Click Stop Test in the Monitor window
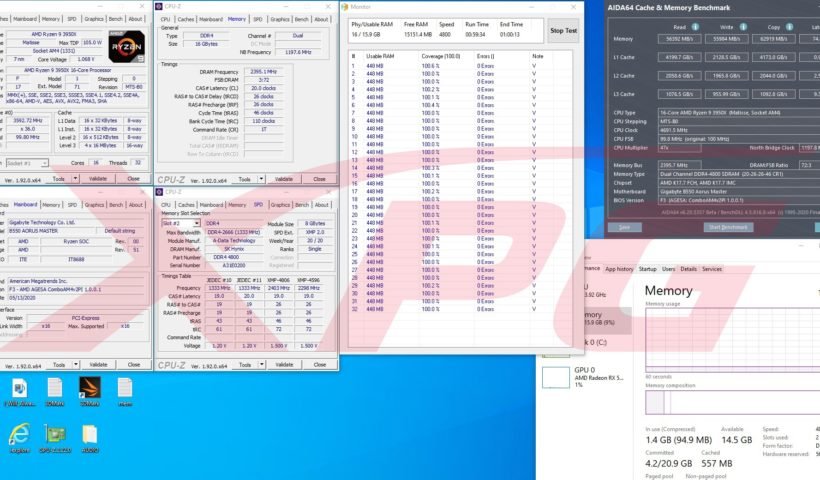 tap(563, 31)
